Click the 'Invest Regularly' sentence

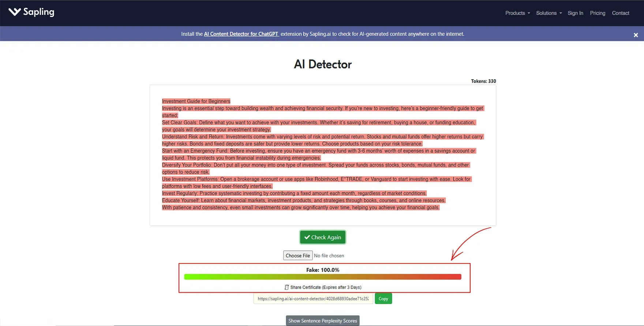[294, 193]
